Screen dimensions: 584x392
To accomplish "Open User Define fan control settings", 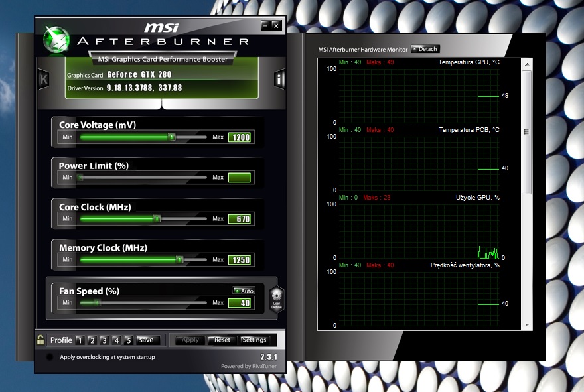I will click(276, 296).
